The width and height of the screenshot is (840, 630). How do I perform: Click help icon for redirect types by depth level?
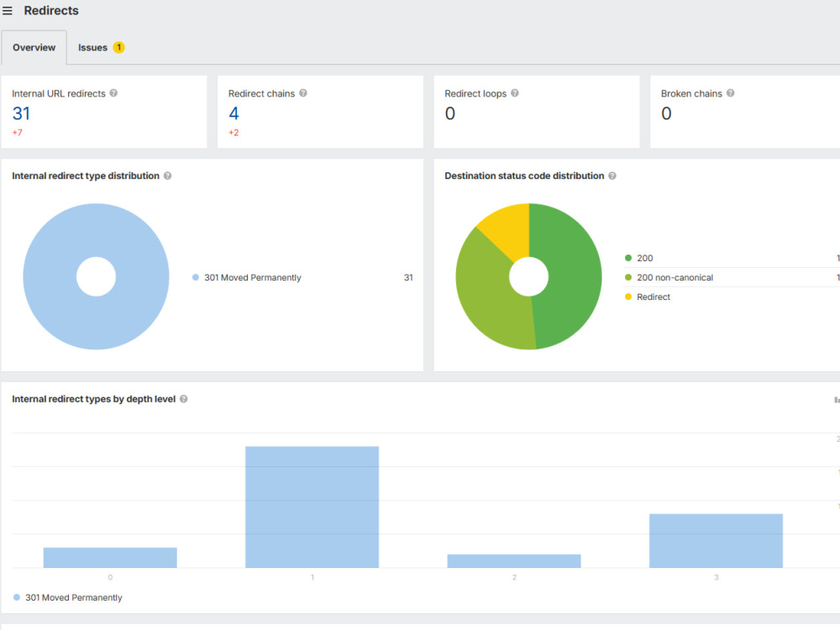[x=184, y=398]
